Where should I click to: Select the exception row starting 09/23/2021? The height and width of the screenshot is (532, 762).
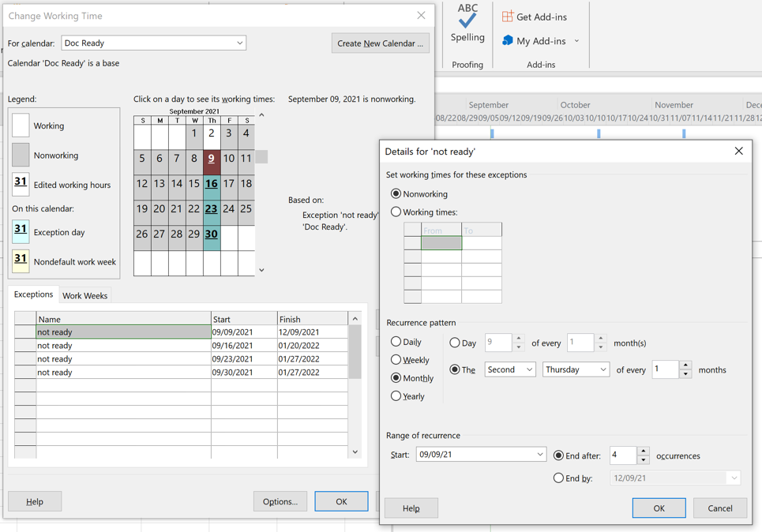(182, 358)
